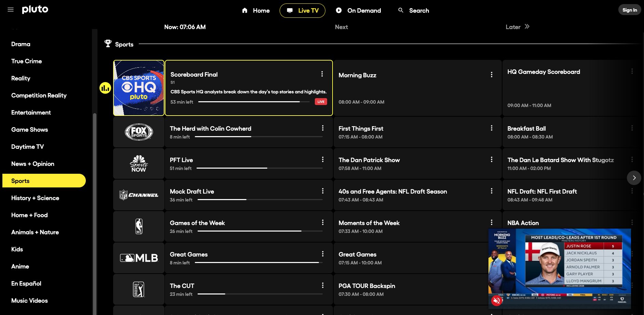Image resolution: width=644 pixels, height=315 pixels.
Task: Click the Sign In button
Action: (629, 10)
